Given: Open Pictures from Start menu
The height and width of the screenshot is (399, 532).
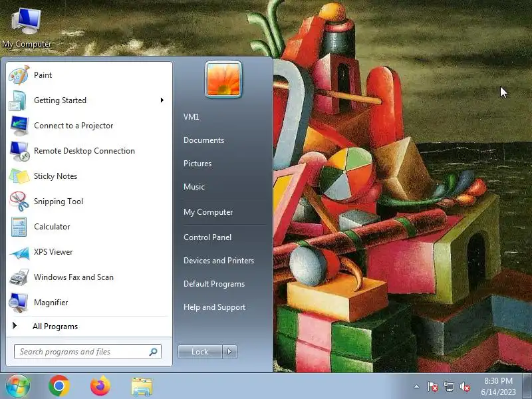Looking at the screenshot, I should click(198, 164).
